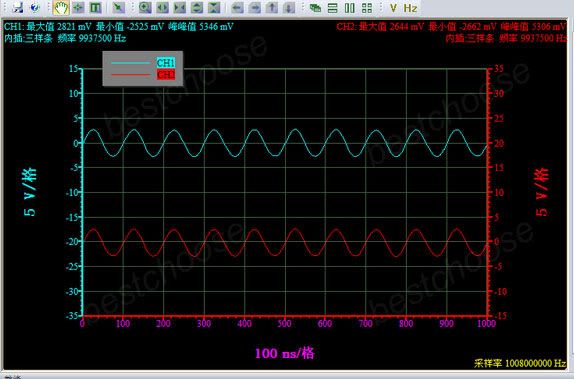This screenshot has width=574, height=379.
Task: Select the vertical split layout icon
Action: point(350,8)
